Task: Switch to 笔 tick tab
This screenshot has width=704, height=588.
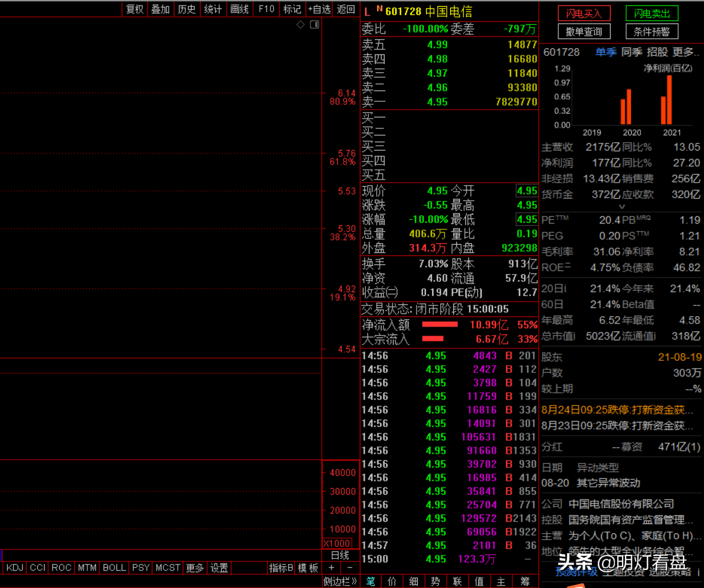Action: point(371,581)
